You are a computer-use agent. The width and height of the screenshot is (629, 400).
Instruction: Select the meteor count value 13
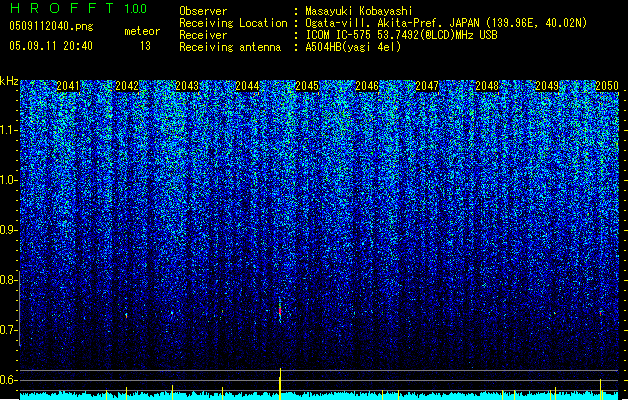point(145,46)
